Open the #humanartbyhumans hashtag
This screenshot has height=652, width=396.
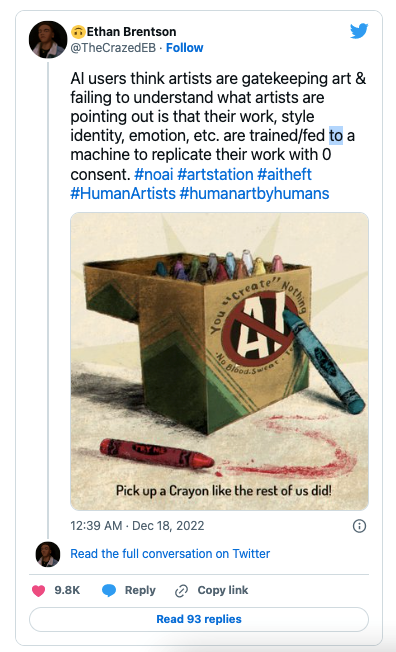tap(254, 193)
